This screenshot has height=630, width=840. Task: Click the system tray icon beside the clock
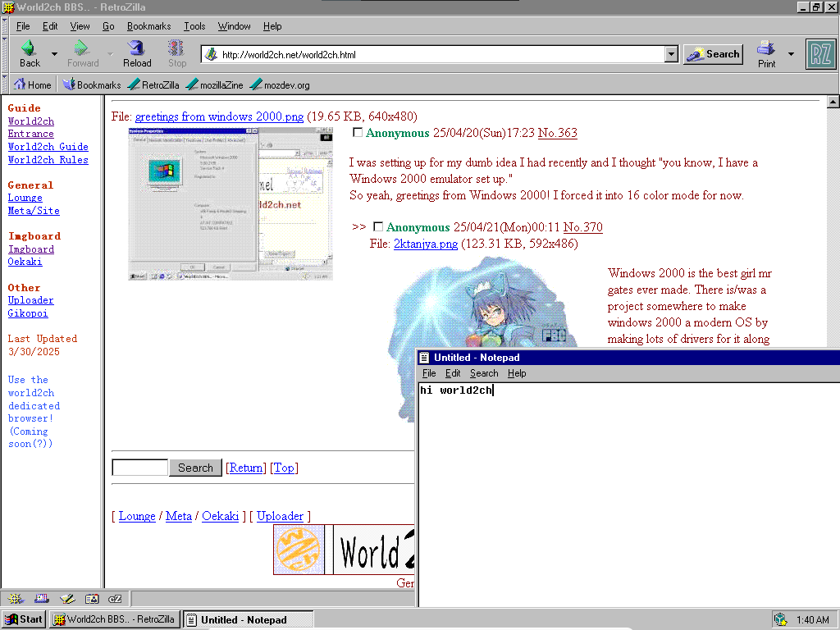pos(781,620)
